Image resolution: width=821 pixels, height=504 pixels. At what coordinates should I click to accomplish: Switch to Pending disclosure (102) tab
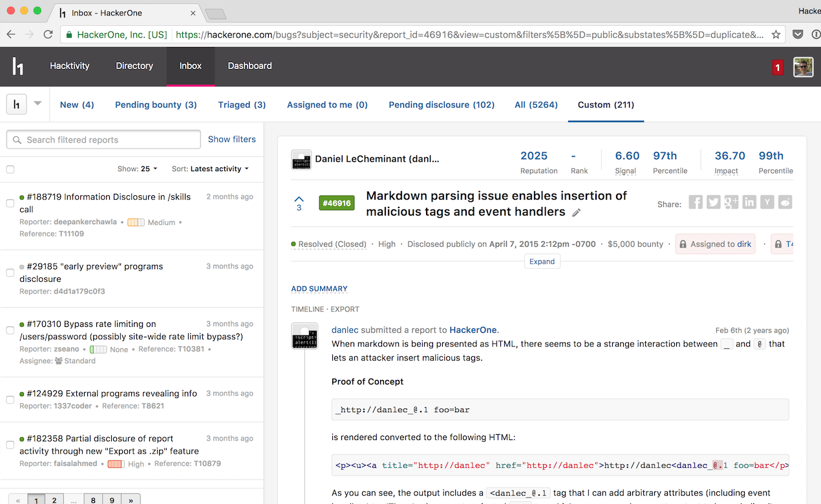coord(441,105)
